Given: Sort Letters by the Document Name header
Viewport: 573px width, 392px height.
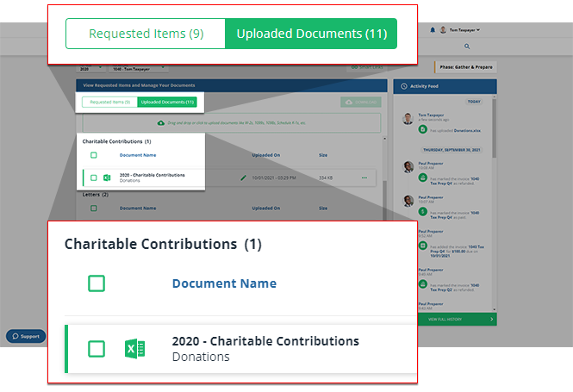Looking at the screenshot, I should [138, 208].
